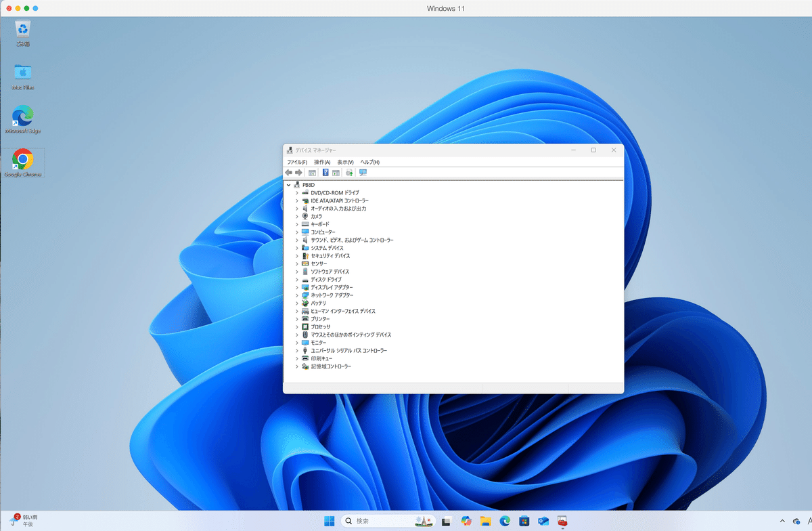Open the ファイル(F) menu
The height and width of the screenshot is (531, 812).
(x=297, y=163)
